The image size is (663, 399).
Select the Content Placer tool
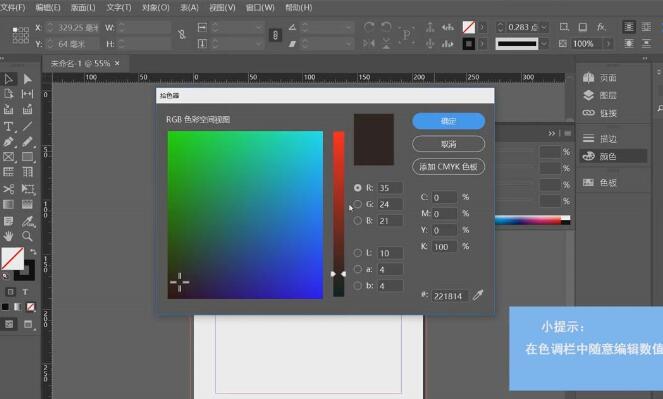[x=27, y=109]
